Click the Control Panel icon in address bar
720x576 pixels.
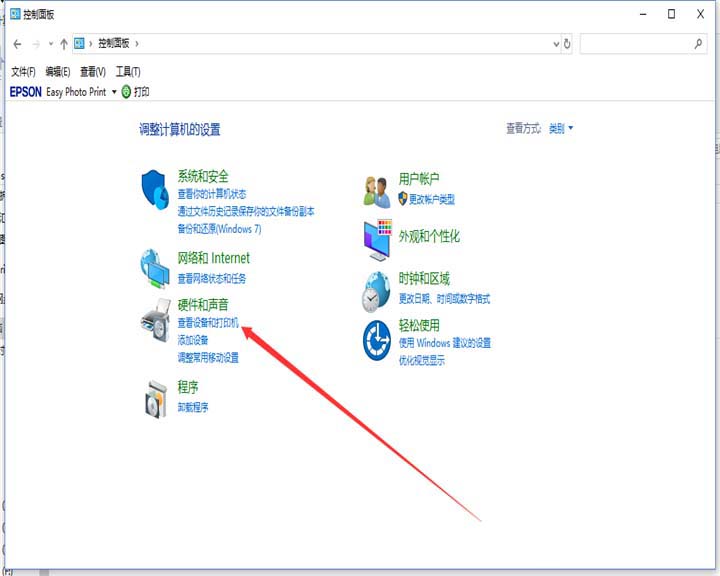click(79, 43)
